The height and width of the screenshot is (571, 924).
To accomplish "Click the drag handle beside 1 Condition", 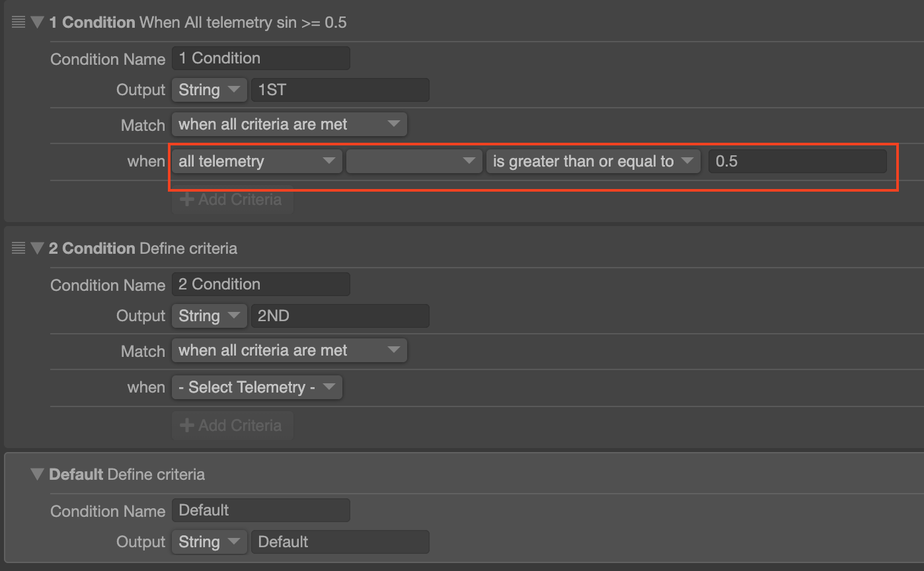I will click(17, 21).
